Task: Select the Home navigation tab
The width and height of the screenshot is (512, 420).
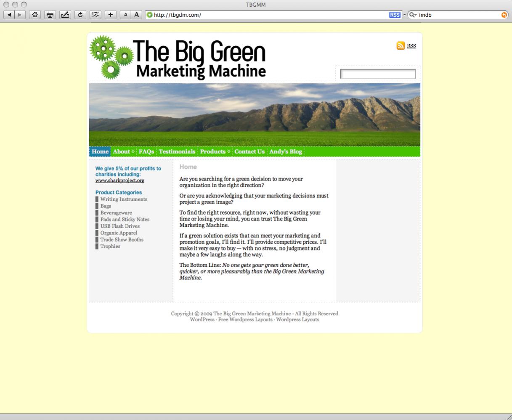Action: (100, 152)
